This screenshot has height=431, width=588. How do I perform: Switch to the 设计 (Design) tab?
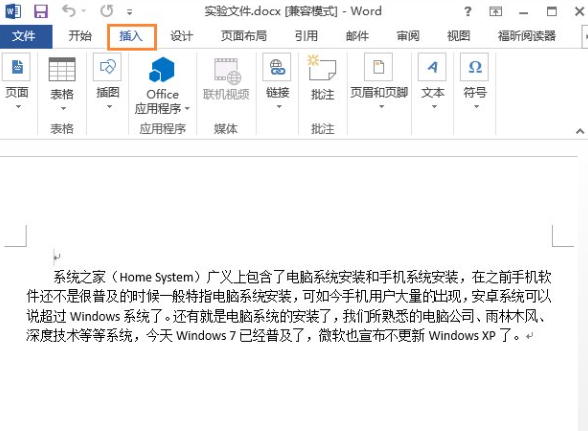(182, 36)
